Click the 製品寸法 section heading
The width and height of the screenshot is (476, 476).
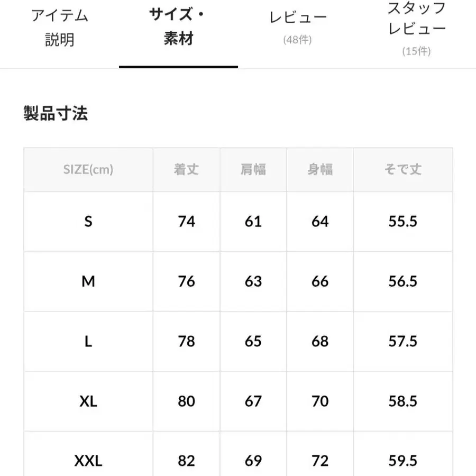coord(55,113)
